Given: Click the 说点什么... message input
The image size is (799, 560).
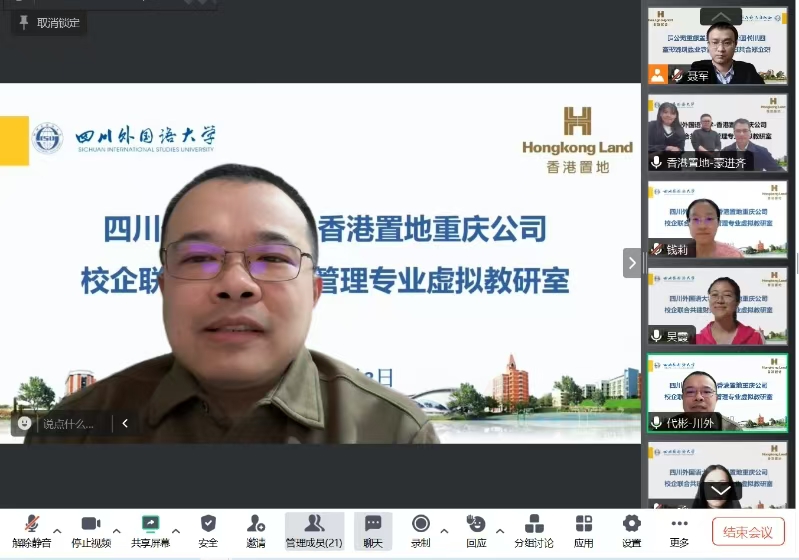Looking at the screenshot, I should (68, 423).
